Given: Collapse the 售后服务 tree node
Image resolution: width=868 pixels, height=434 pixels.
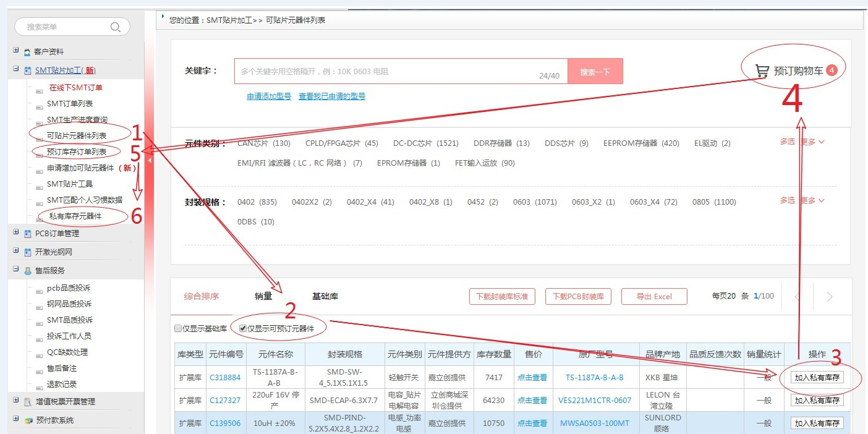Looking at the screenshot, I should [16, 270].
